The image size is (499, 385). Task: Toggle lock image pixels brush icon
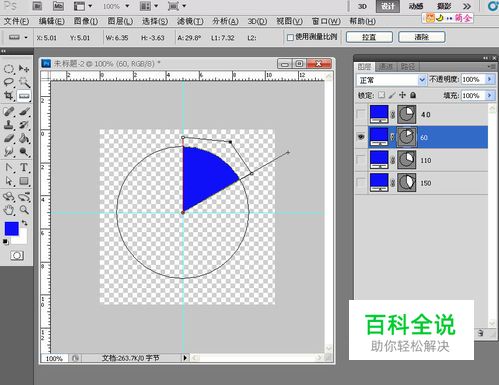pyautogui.click(x=392, y=95)
